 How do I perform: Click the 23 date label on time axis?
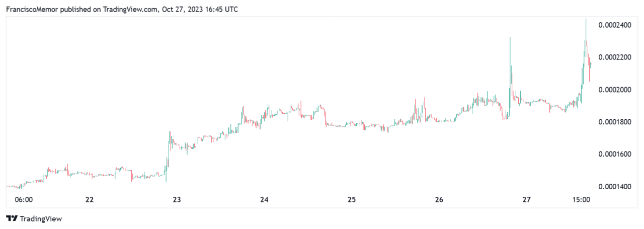point(177,199)
